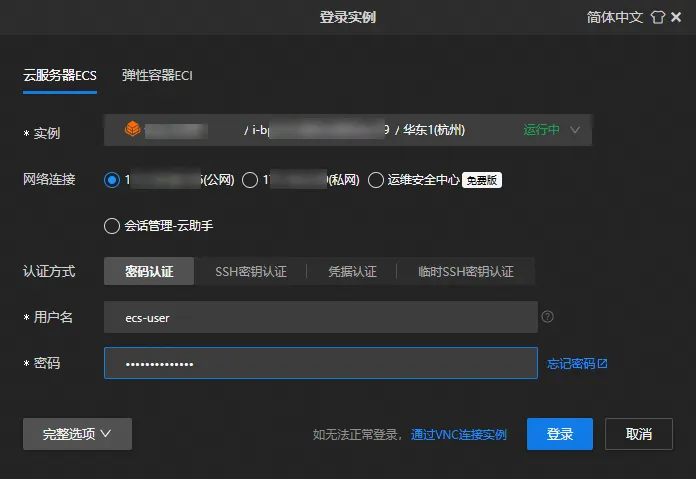Select 临时SSH密钥认证 authentication method
The width and height of the screenshot is (696, 479).
click(x=466, y=271)
